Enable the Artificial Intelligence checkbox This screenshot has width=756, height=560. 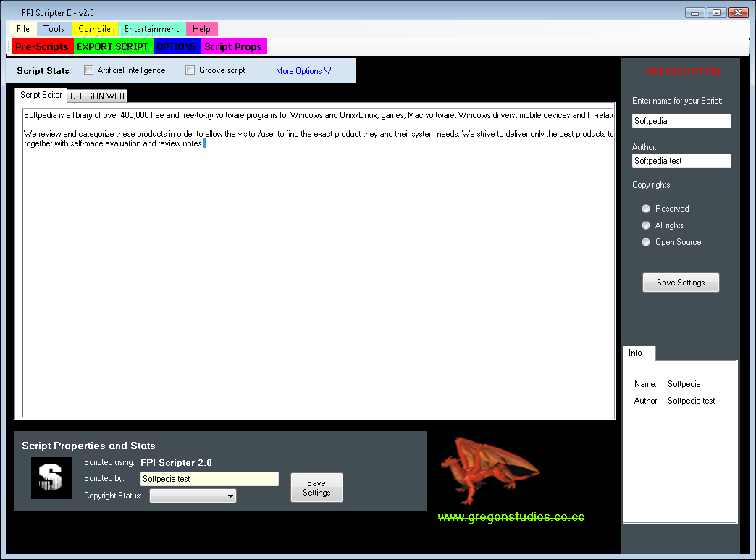(x=89, y=70)
